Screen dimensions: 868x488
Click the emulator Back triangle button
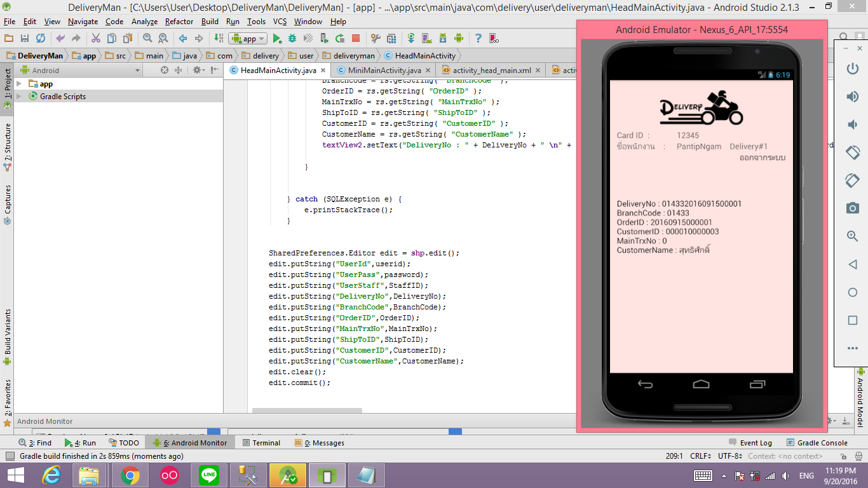(852, 264)
